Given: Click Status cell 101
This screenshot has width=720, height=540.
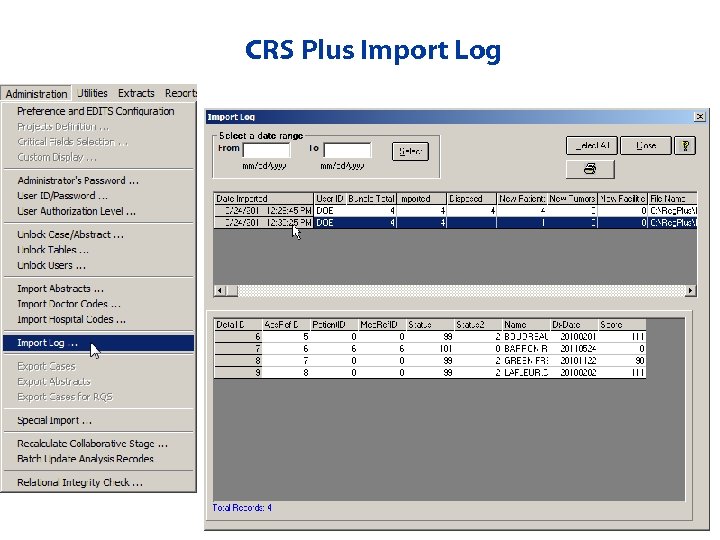Looking at the screenshot, I should click(x=430, y=349).
